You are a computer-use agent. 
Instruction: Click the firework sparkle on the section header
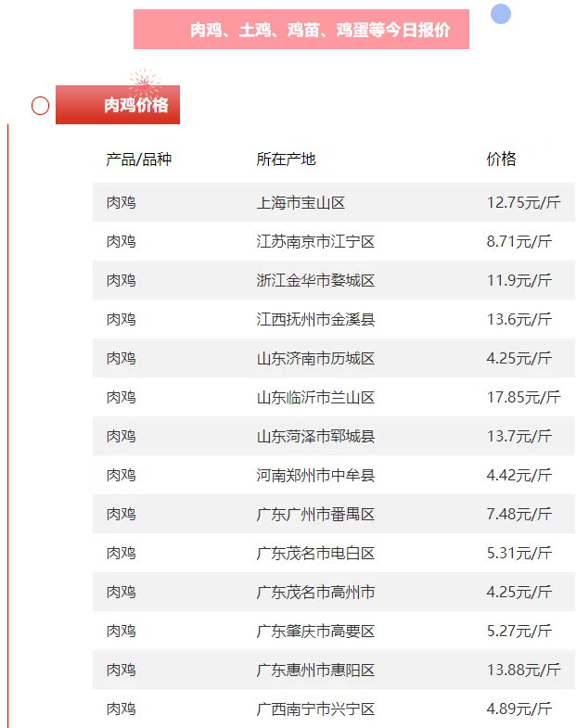pyautogui.click(x=144, y=83)
